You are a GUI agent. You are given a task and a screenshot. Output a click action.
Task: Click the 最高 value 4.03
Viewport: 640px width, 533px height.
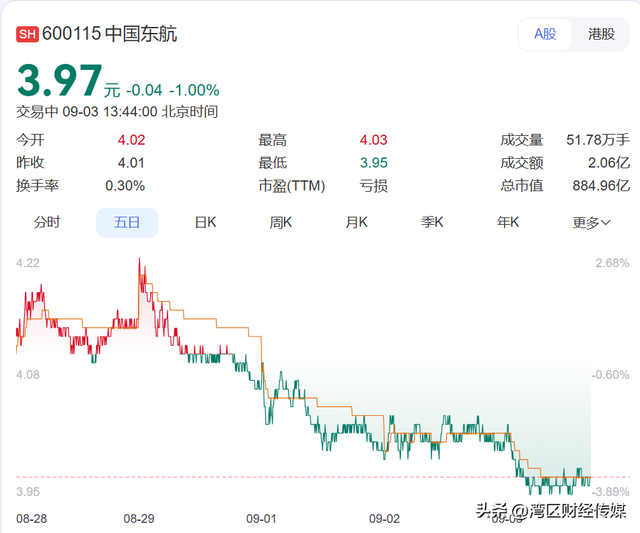[373, 140]
